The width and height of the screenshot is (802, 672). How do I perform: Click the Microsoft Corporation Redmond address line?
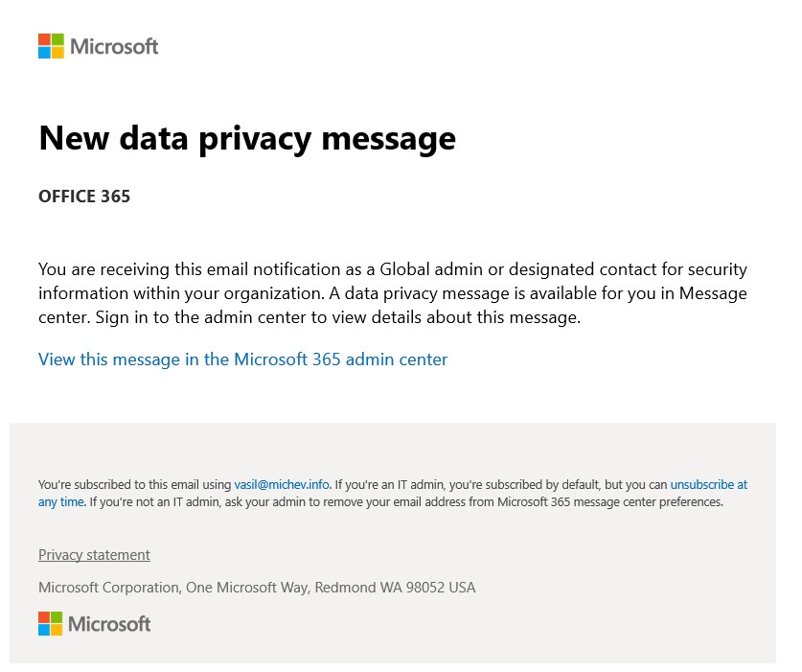[257, 587]
